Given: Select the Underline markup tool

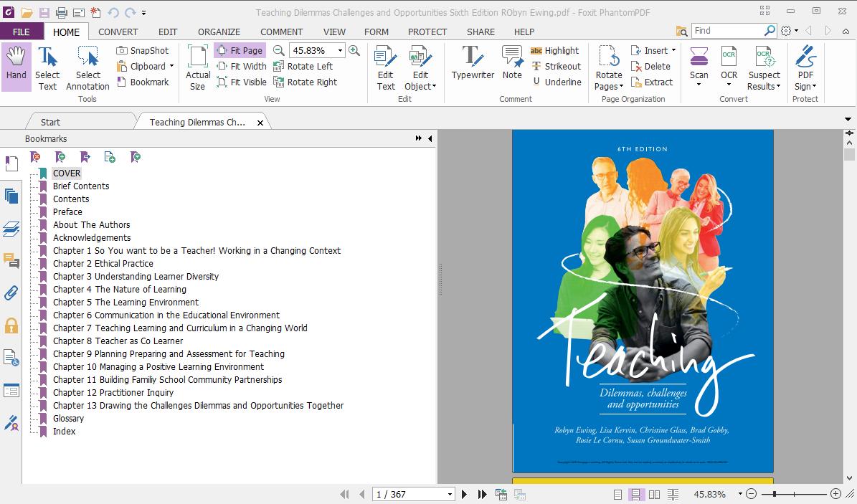Looking at the screenshot, I should pyautogui.click(x=557, y=82).
